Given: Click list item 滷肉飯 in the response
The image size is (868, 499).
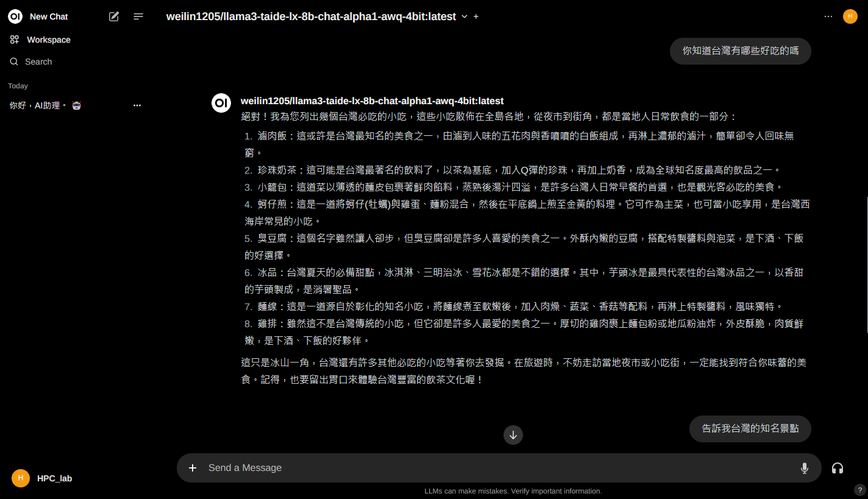Looking at the screenshot, I should coord(526,144).
